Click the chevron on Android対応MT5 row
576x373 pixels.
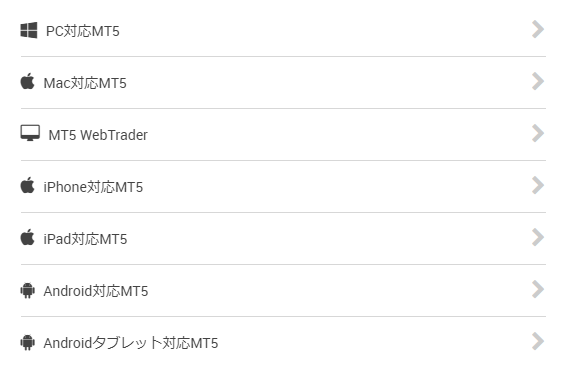[538, 289]
